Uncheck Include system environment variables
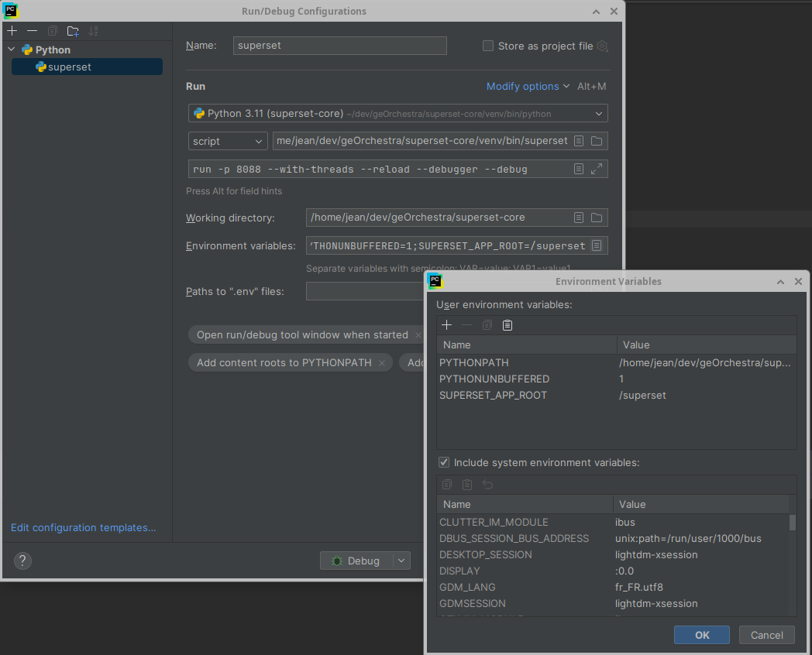 444,462
